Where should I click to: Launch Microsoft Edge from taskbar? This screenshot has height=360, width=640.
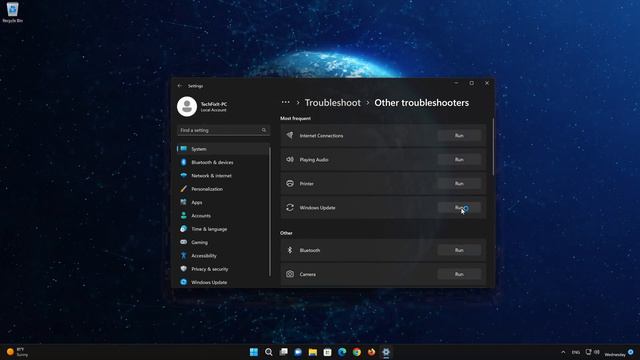(x=342, y=352)
